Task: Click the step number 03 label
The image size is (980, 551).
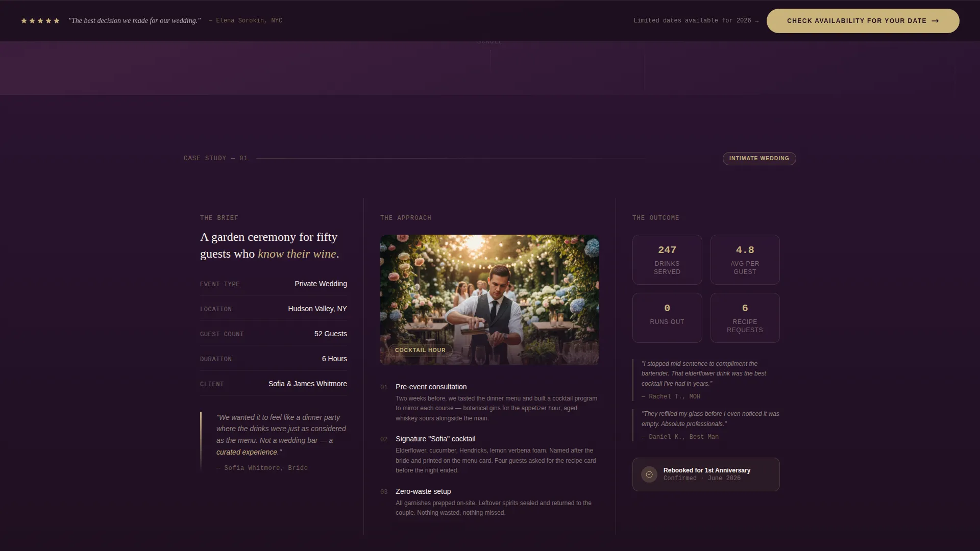Action: tap(384, 492)
